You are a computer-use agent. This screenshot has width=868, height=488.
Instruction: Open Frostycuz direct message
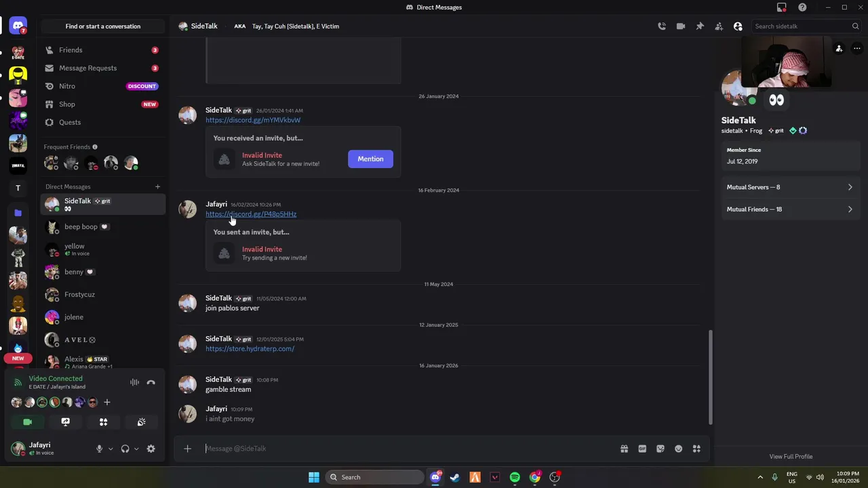102,295
